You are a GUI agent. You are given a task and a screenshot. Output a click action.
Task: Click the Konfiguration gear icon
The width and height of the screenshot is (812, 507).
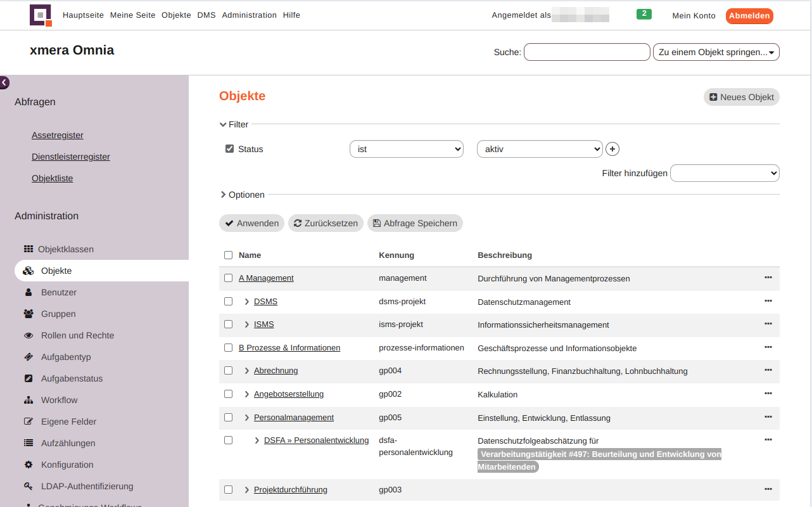pyautogui.click(x=29, y=465)
